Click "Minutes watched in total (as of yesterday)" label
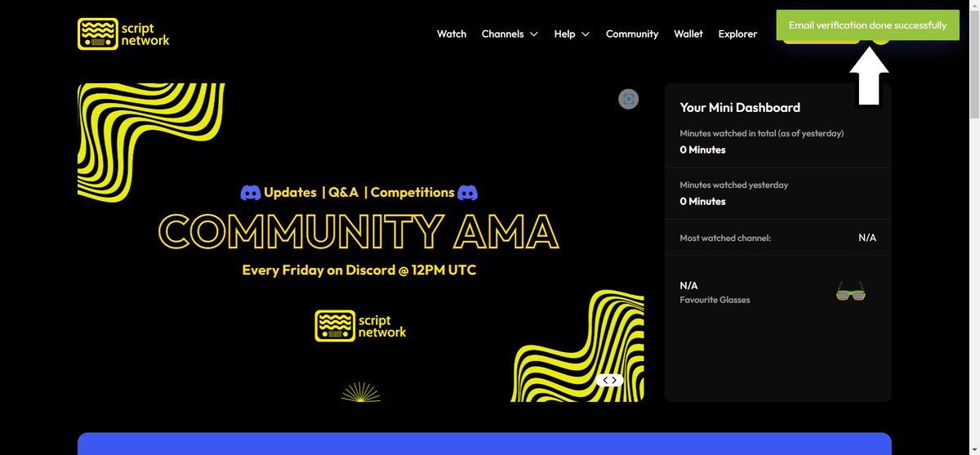 pyautogui.click(x=762, y=133)
